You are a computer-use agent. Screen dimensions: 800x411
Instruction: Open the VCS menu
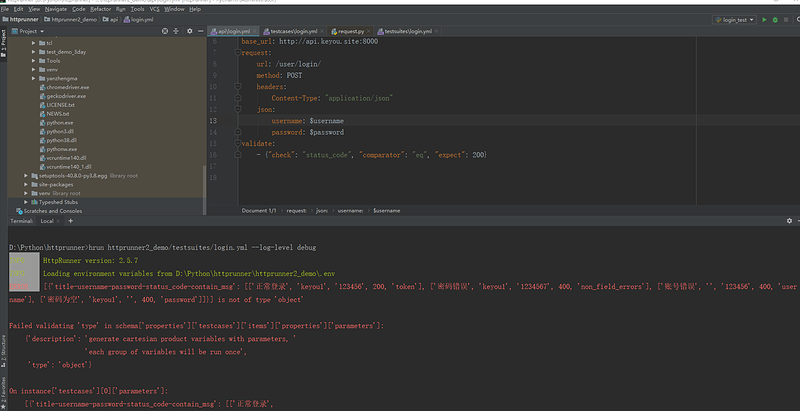point(155,9)
